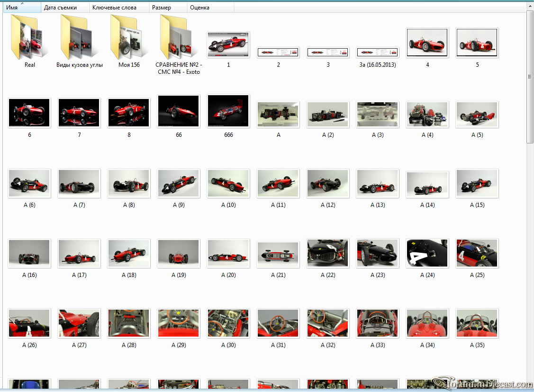Sort files by Ключевые слова column

pos(119,8)
